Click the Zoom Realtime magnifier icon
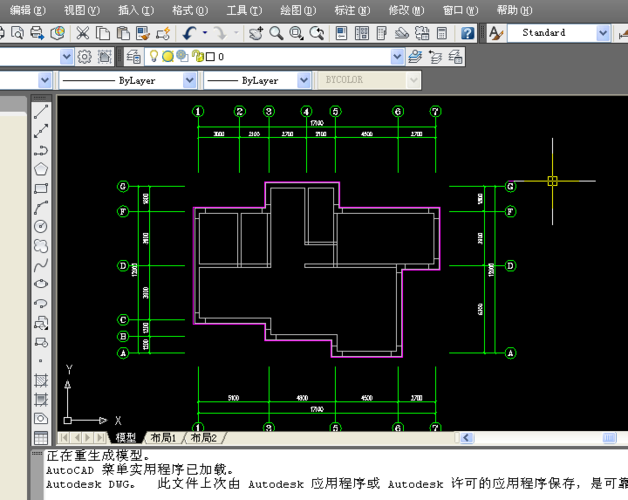 point(276,33)
